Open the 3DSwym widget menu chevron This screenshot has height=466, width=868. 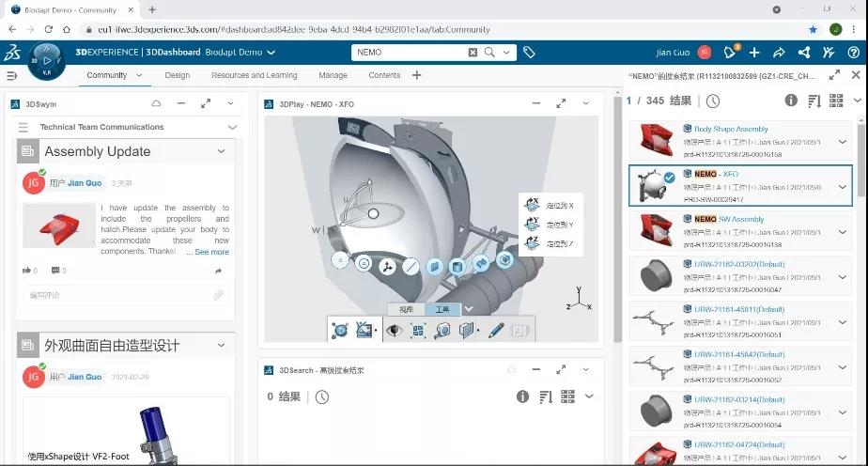(x=231, y=103)
